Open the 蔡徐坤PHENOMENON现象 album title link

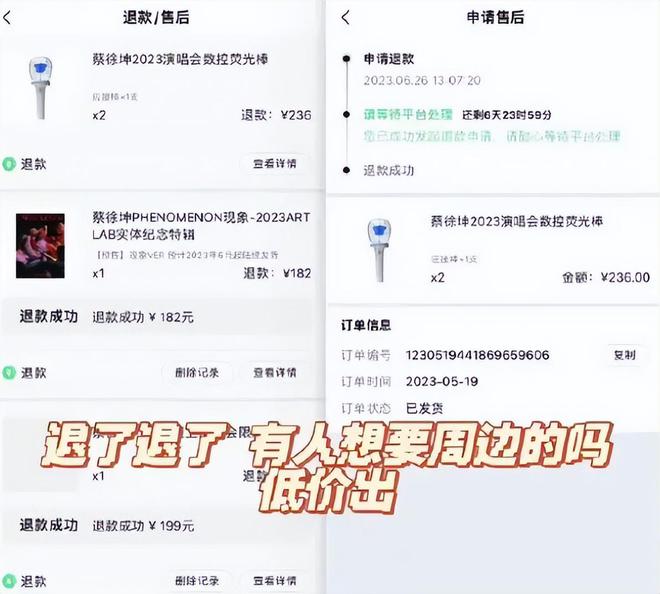201,226
